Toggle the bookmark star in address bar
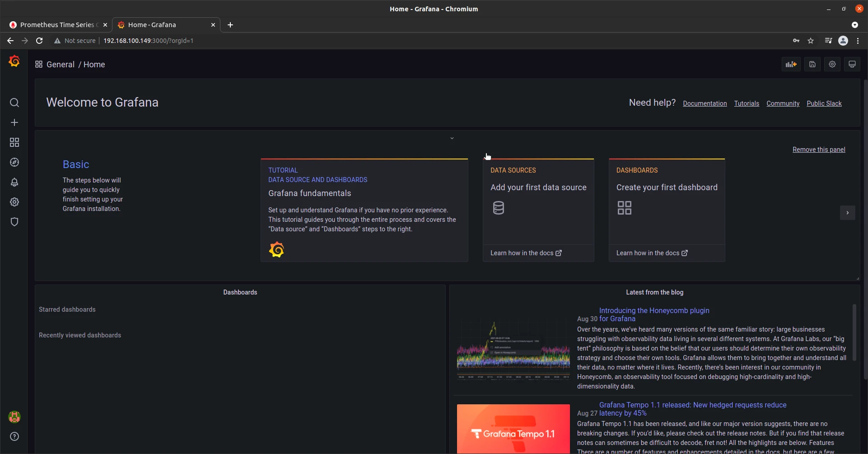Screen dimensions: 868x454 coord(811,41)
